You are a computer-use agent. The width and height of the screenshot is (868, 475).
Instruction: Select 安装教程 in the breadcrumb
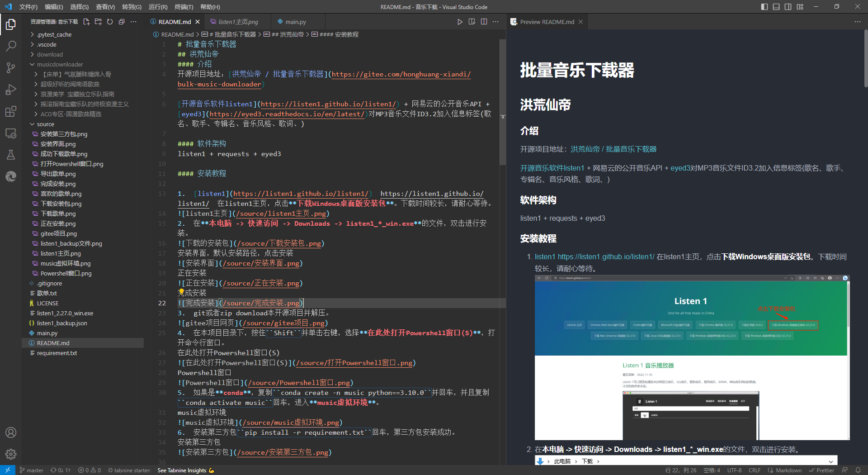pos(335,34)
